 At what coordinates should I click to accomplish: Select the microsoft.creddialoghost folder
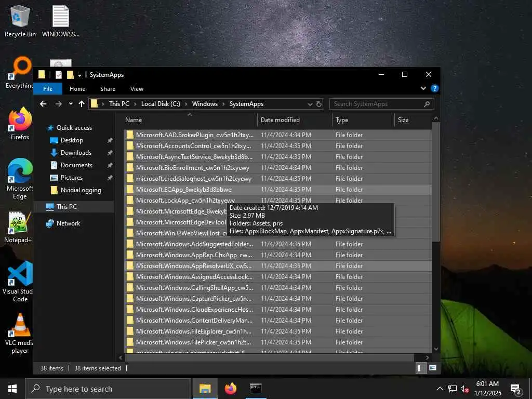[277, 179]
